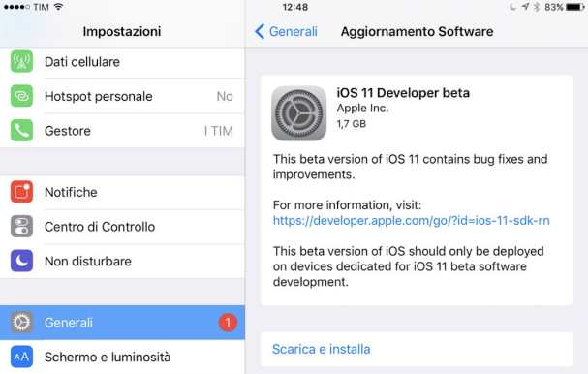Screen dimensions: 588x374
Task: Tap the 'iOS 11 Developer beta' title
Action: pyautogui.click(x=403, y=93)
